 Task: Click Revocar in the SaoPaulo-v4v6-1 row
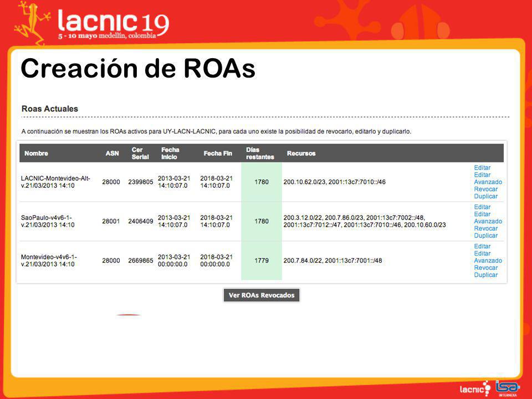[485, 228]
